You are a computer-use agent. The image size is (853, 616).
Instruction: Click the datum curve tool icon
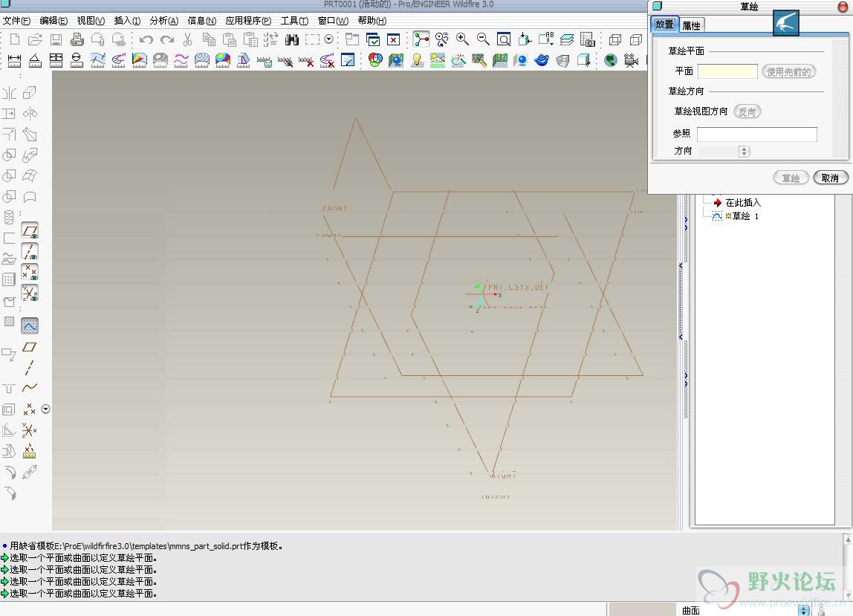30,387
